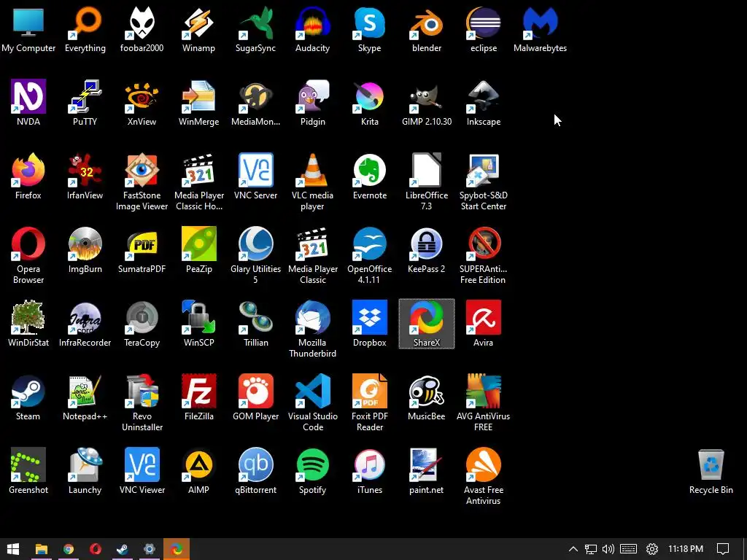Show hidden system tray icons

coord(573,549)
